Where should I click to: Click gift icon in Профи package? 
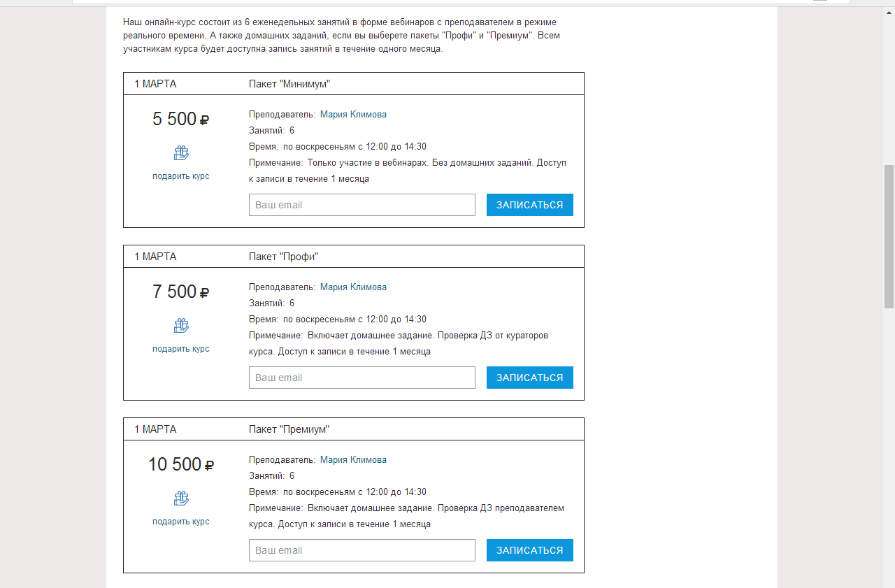pos(181,326)
